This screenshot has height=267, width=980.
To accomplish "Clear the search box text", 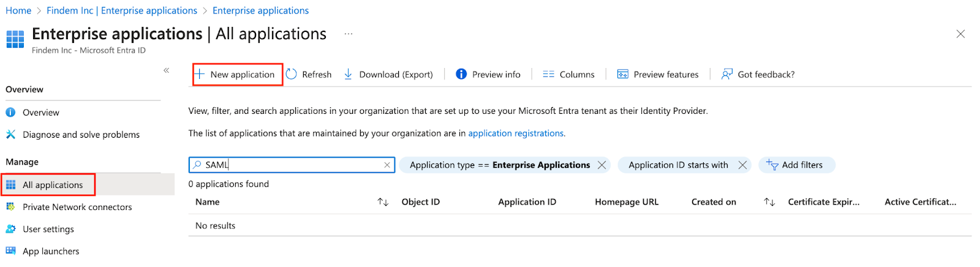I will [387, 165].
